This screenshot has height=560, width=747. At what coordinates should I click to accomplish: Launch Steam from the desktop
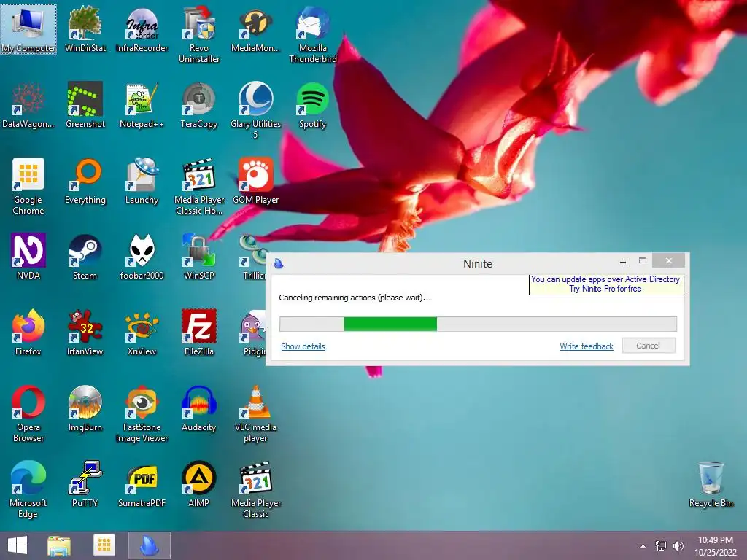(85, 256)
